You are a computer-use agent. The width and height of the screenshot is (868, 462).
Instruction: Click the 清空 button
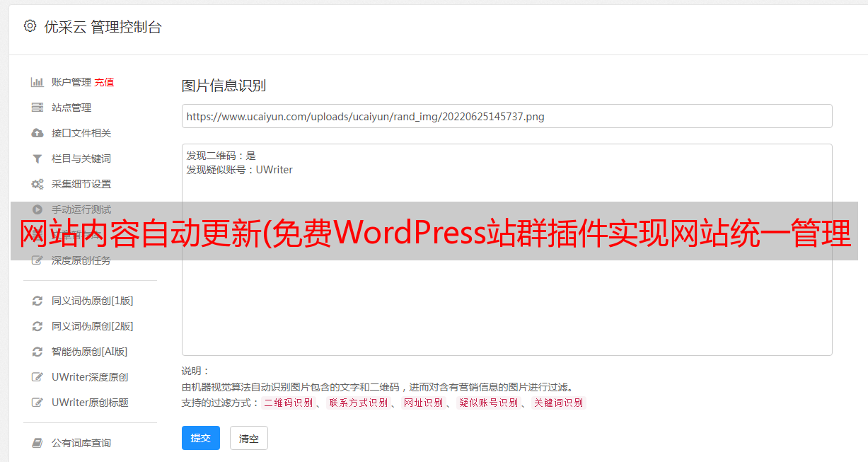(x=249, y=438)
